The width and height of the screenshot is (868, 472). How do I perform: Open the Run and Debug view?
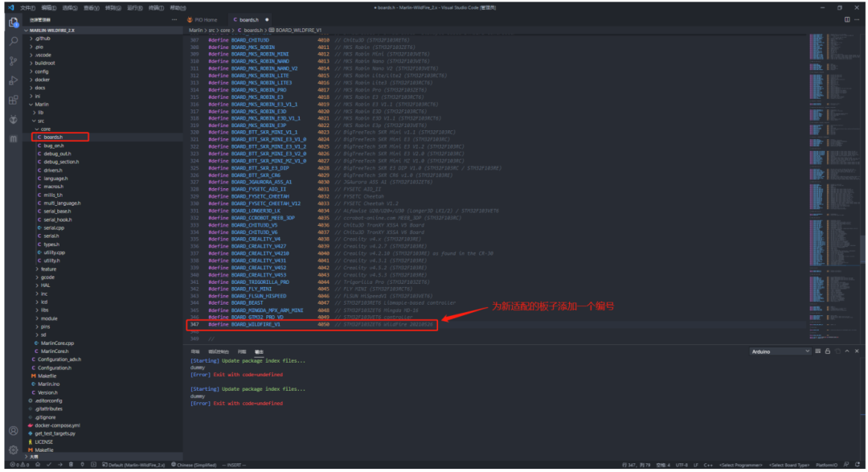pos(14,81)
